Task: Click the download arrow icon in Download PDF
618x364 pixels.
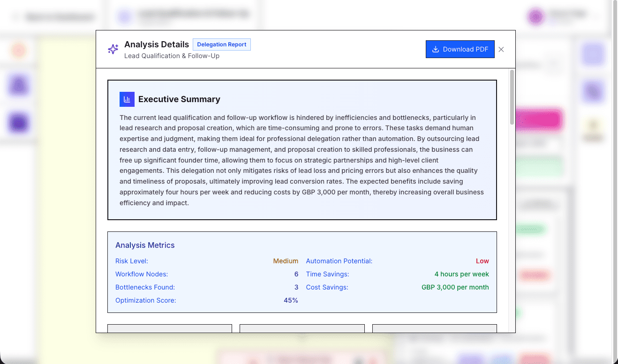Action: point(436,49)
